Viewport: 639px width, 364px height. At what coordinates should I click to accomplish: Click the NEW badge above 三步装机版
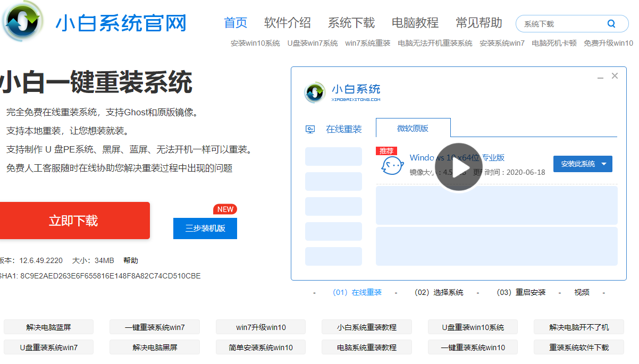tap(225, 209)
